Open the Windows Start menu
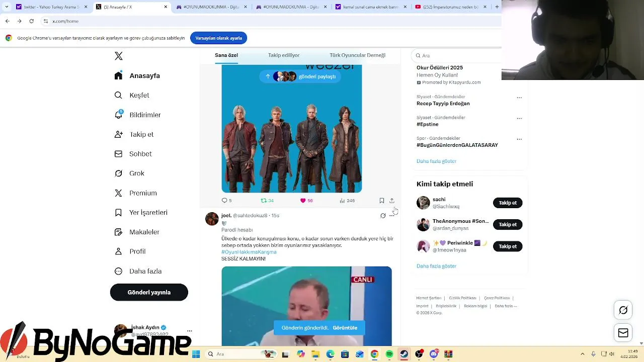The height and width of the screenshot is (362, 644). coord(196,354)
